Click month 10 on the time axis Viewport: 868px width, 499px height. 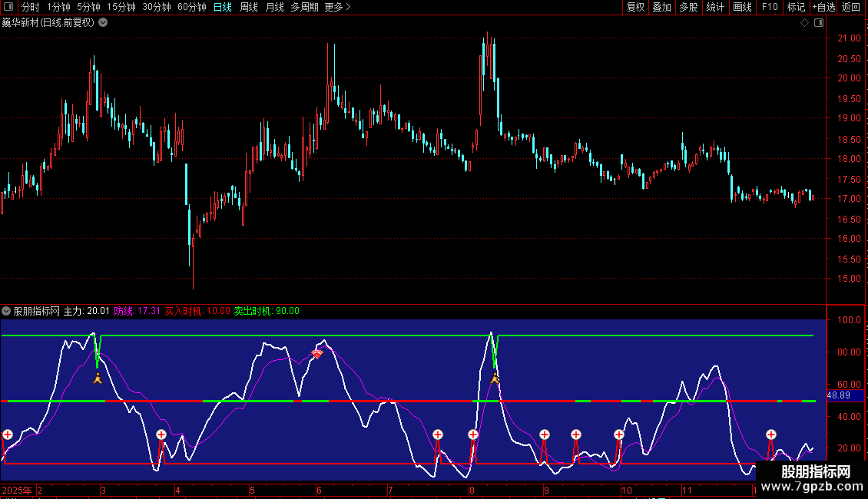pos(627,490)
